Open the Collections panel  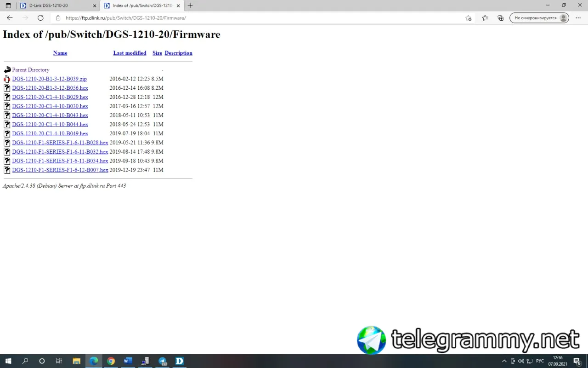(x=501, y=18)
